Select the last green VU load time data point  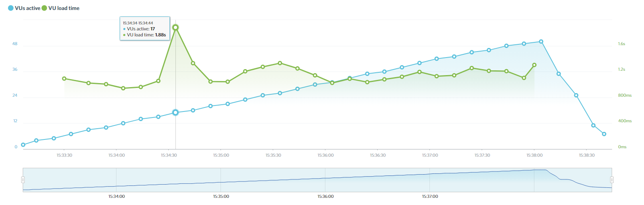534,65
